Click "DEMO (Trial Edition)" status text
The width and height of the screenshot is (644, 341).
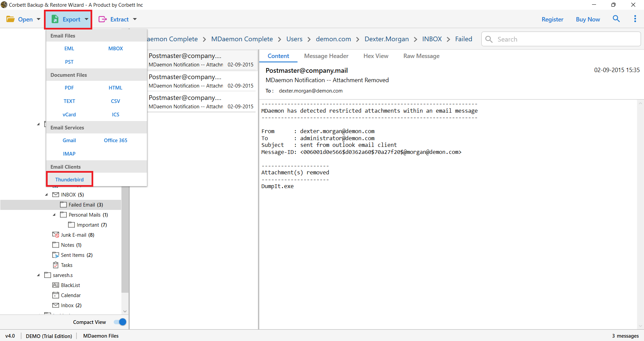click(x=49, y=336)
